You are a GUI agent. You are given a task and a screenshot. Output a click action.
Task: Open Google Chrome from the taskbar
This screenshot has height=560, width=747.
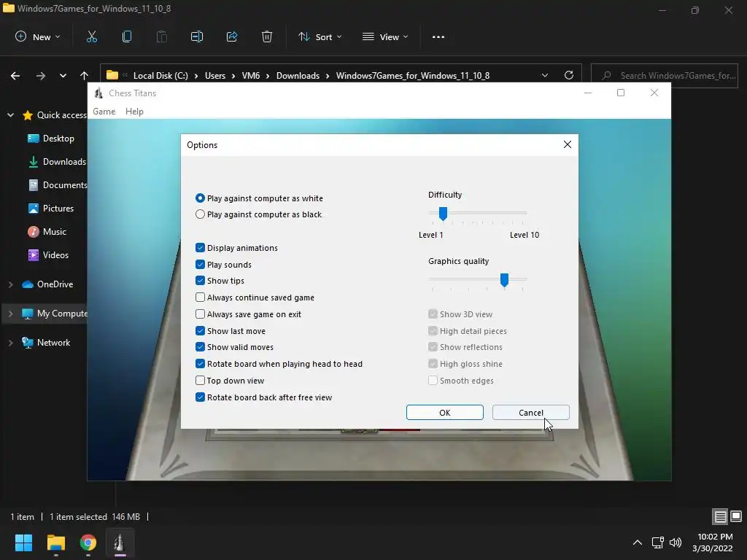88,542
